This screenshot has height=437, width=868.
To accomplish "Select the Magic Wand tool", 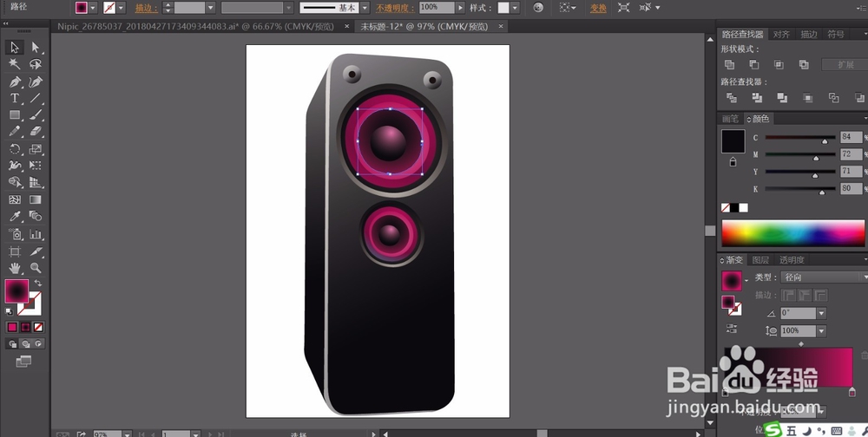I will tap(15, 64).
